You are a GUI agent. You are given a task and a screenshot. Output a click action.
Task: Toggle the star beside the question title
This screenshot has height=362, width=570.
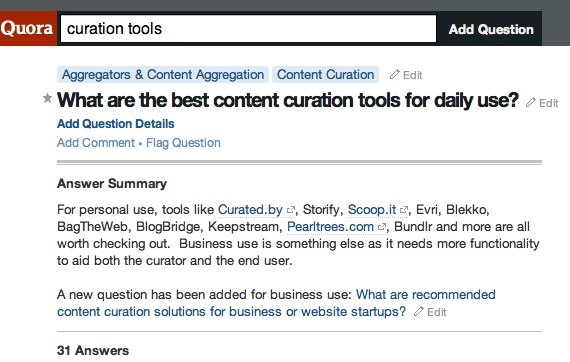(47, 98)
